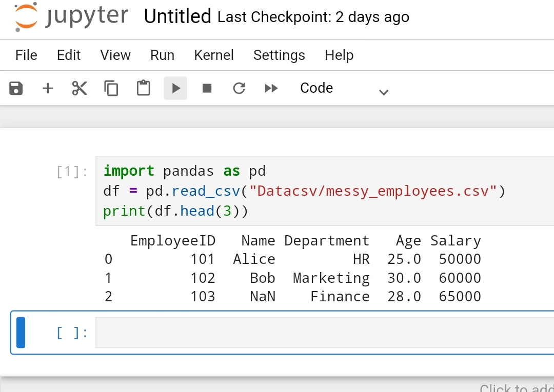Click the Salary header in output
554x392 pixels.
(456, 241)
